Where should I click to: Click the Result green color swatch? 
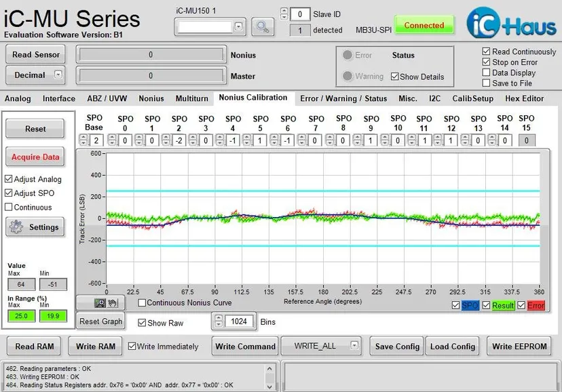(503, 305)
